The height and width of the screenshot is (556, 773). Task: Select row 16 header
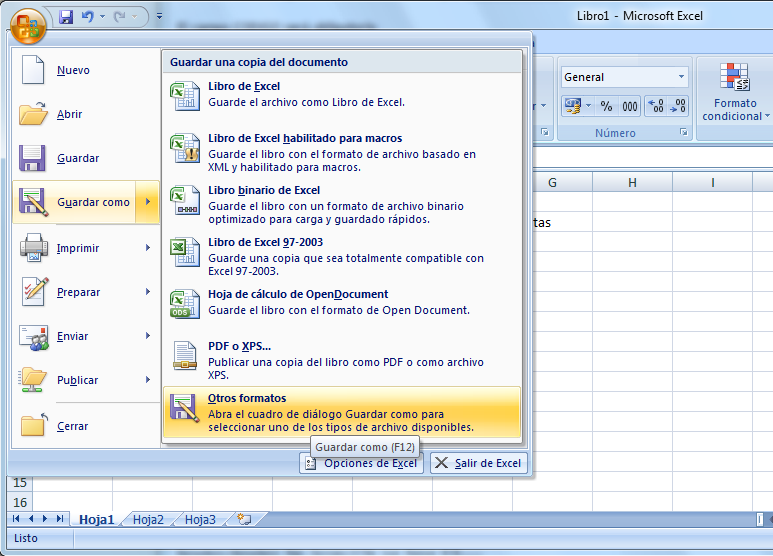coord(20,502)
